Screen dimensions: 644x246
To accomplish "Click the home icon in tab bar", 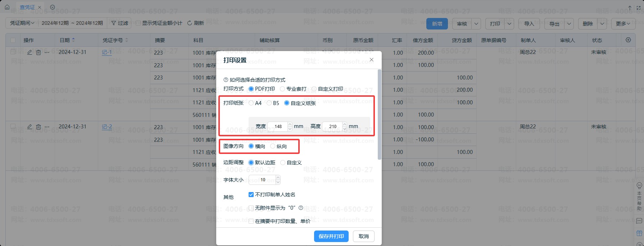I will 7,7.
